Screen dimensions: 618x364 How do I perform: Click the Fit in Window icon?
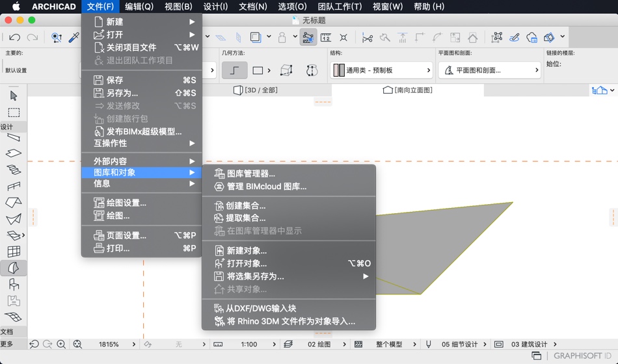pos(77,344)
